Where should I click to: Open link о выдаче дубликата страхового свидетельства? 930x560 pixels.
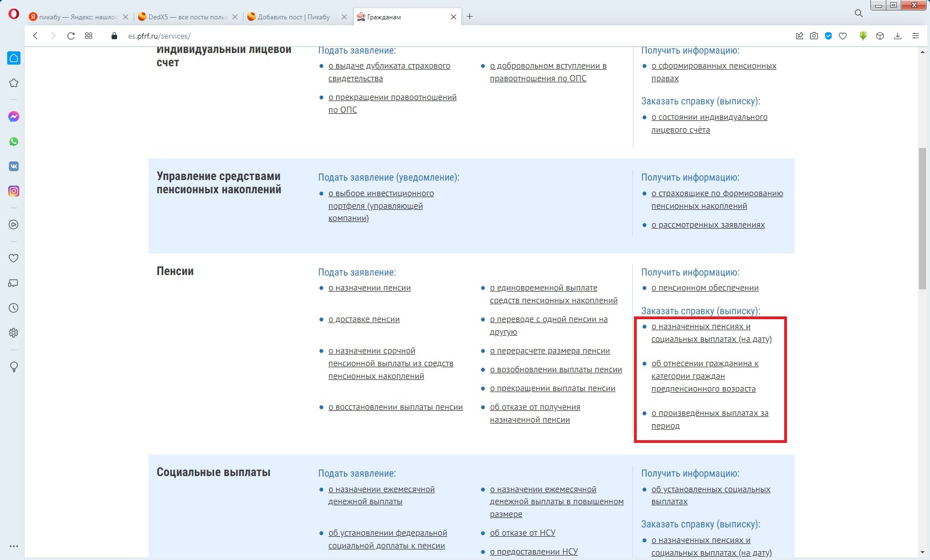[389, 72]
